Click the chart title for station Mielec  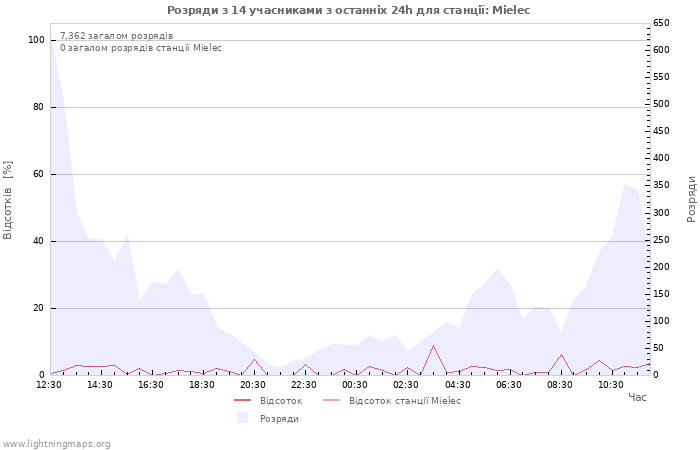click(x=349, y=10)
